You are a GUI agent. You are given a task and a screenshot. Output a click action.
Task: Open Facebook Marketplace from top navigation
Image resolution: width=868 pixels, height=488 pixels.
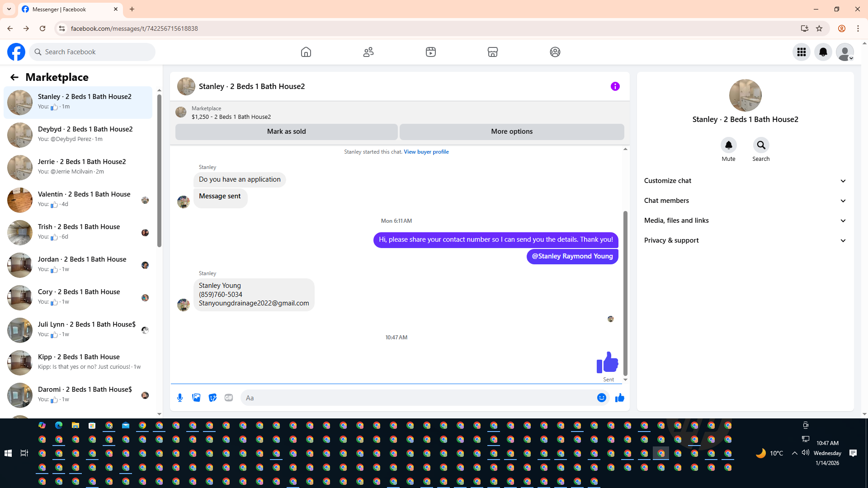point(492,52)
